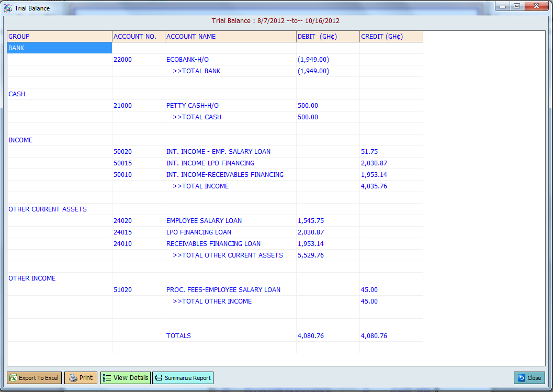553x392 pixels.
Task: Close window with the red X
Action: [x=536, y=6]
